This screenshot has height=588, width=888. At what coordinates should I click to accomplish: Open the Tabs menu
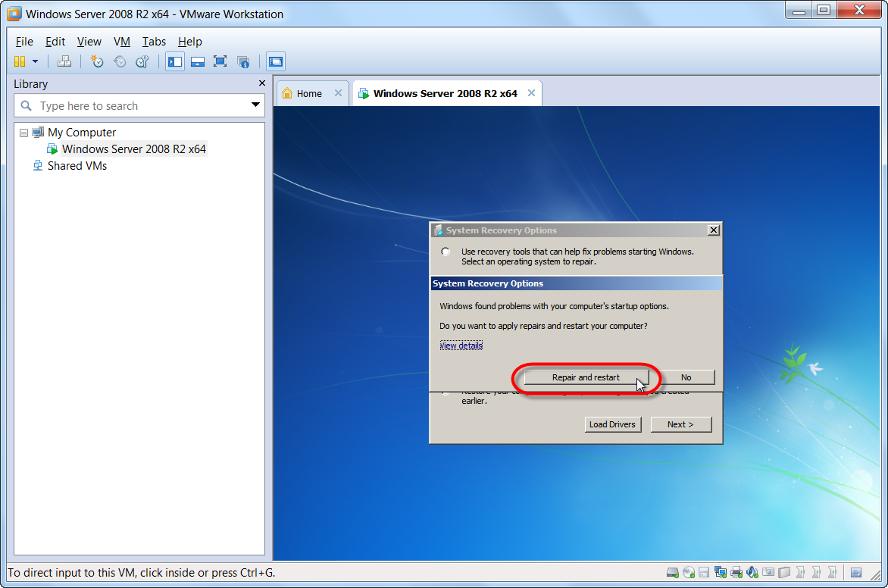[154, 42]
